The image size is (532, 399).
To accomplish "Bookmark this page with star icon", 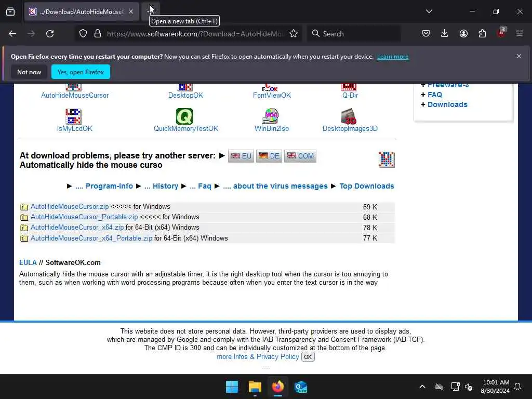I will pos(294,34).
